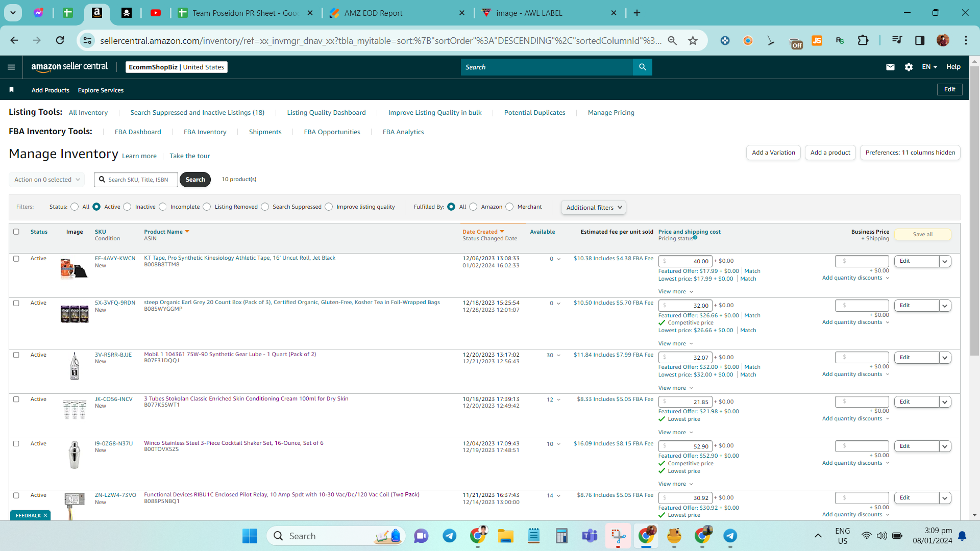The height and width of the screenshot is (551, 980).
Task: Open browser tab list dropdown
Action: click(13, 13)
